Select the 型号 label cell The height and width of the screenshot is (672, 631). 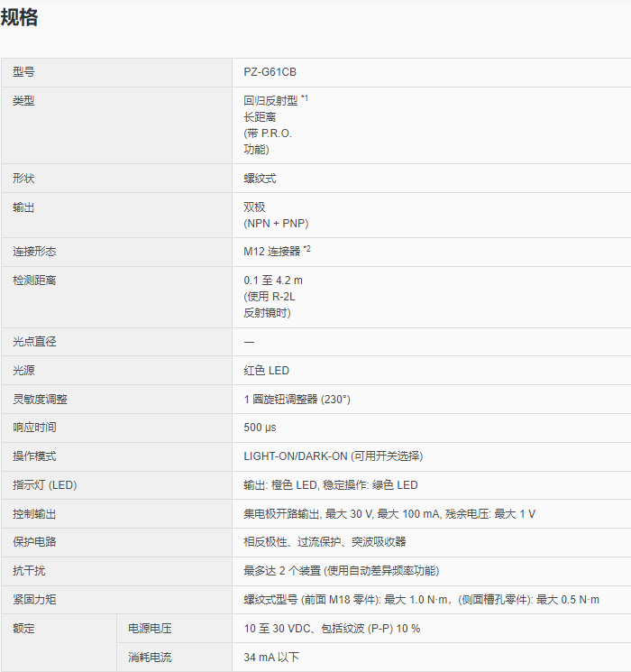[x=23, y=72]
